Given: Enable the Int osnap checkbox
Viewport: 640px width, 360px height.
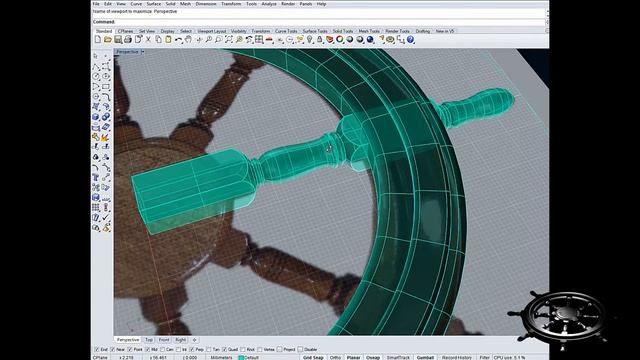Looking at the screenshot, I should [x=178, y=350].
